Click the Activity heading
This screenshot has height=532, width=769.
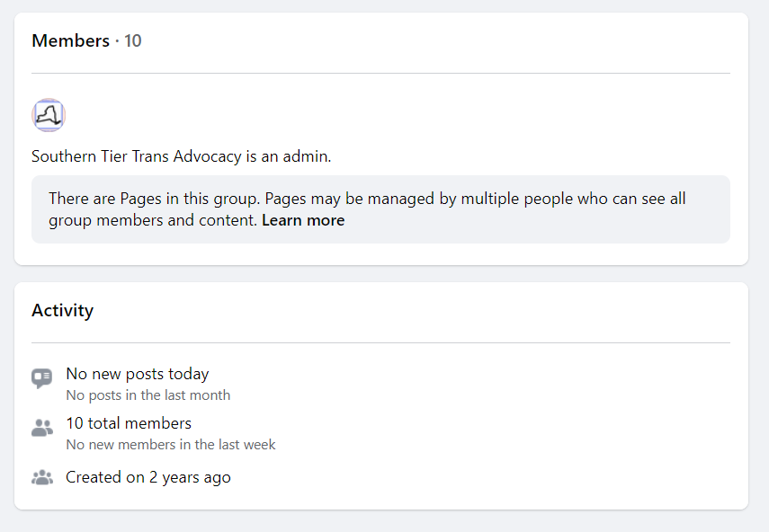(x=63, y=311)
